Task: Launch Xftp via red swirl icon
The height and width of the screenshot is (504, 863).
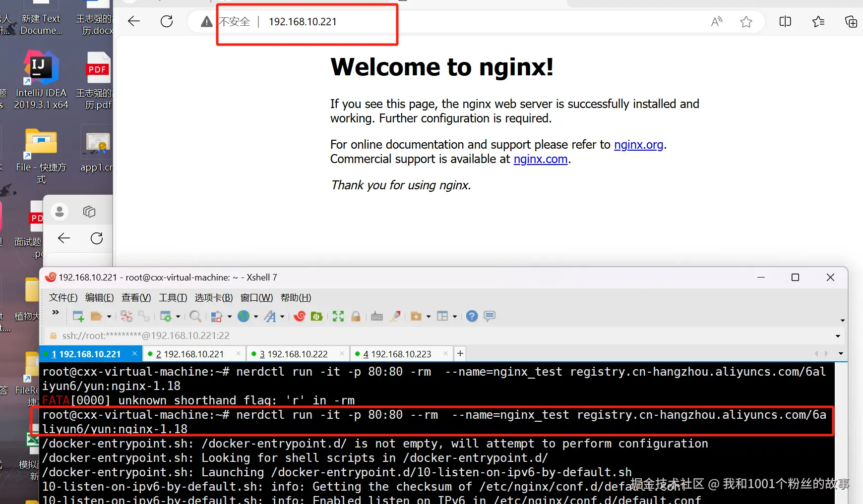Action: [x=299, y=316]
